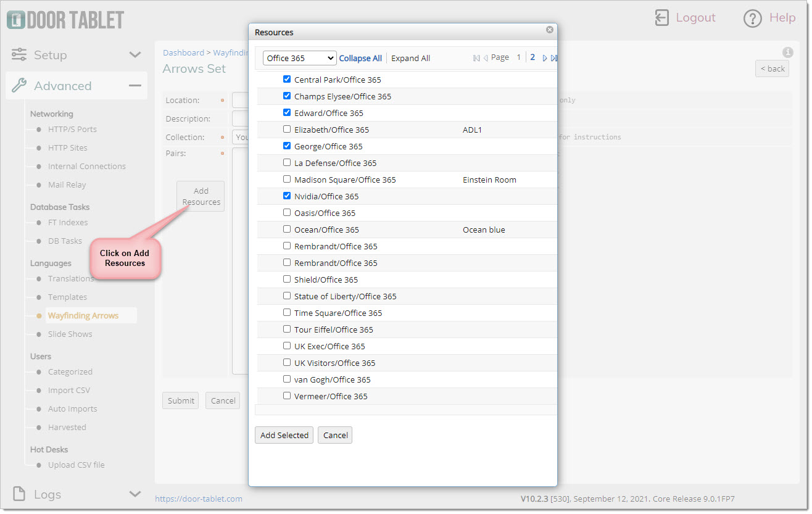Click the Logout icon in the header
Screen dimensions: 812x514
(x=661, y=18)
